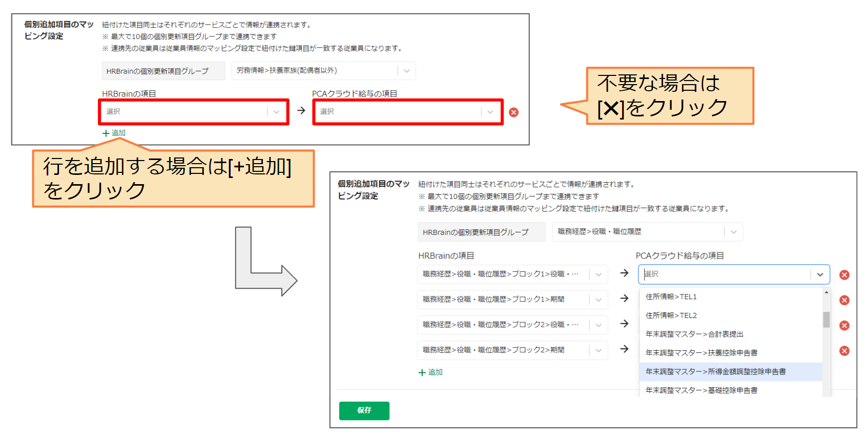
Task: Remove the mapping row in upper panel
Action: pyautogui.click(x=513, y=112)
